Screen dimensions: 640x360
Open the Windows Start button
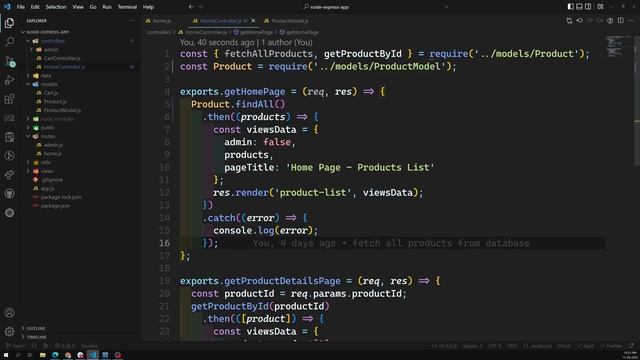pyautogui.click(x=6, y=355)
